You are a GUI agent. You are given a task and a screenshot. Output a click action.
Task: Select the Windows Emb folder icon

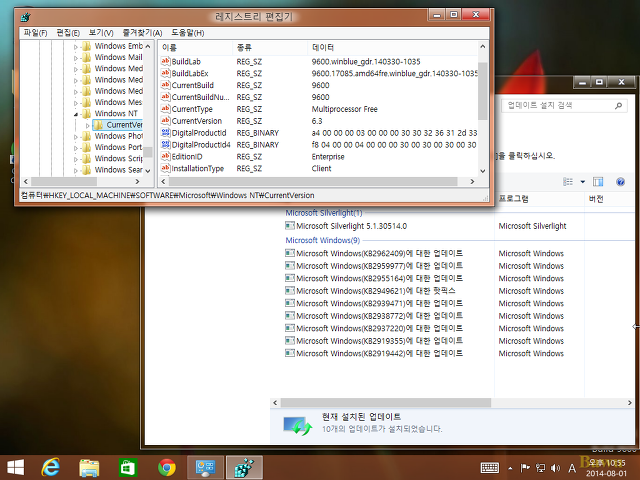(86, 46)
